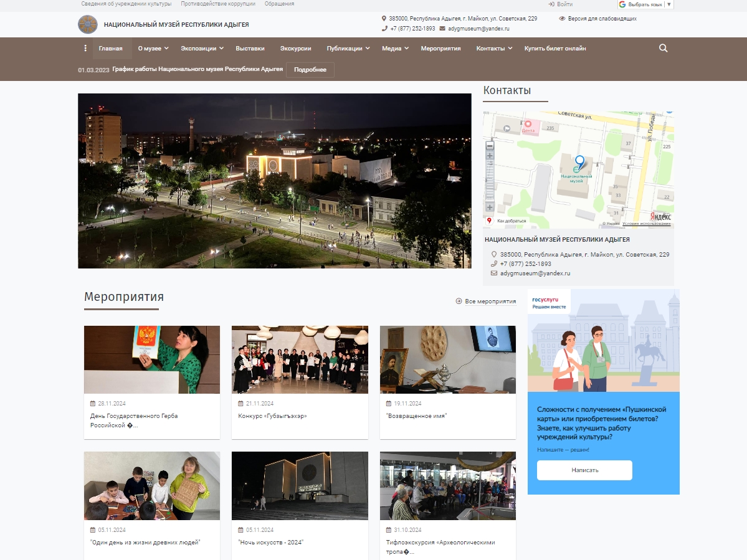Expand the Публикации menu

pyautogui.click(x=348, y=48)
